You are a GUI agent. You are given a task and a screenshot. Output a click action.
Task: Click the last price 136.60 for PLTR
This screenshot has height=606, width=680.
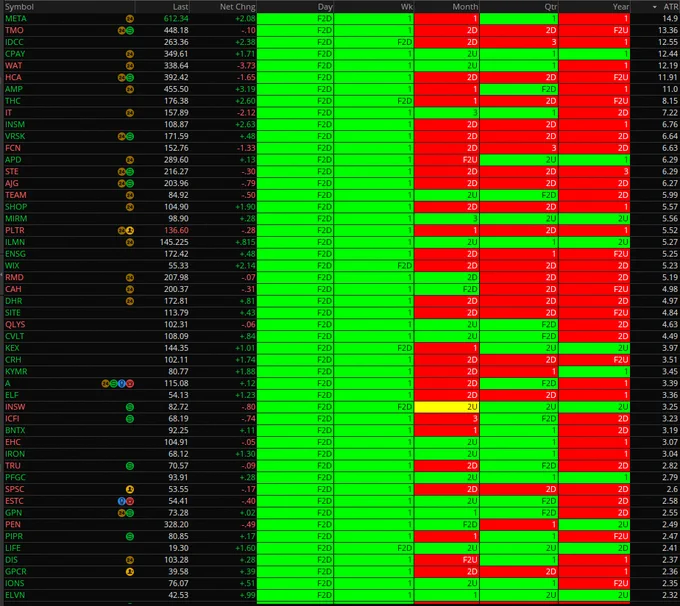(176, 230)
